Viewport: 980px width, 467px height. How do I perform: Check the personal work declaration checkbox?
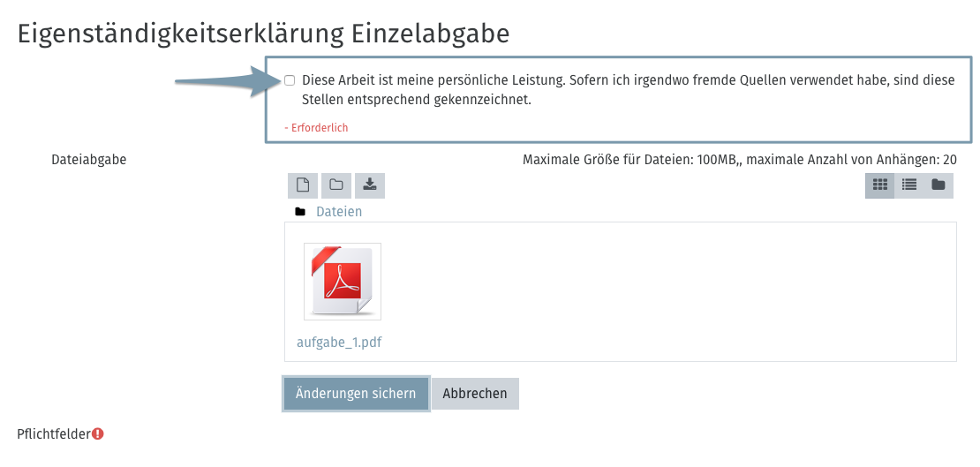coord(290,80)
